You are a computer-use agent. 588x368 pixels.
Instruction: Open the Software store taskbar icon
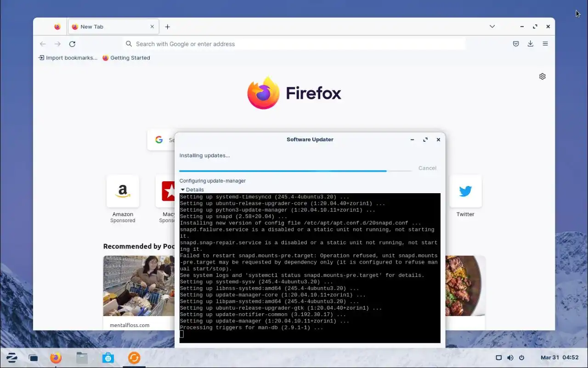(x=108, y=357)
